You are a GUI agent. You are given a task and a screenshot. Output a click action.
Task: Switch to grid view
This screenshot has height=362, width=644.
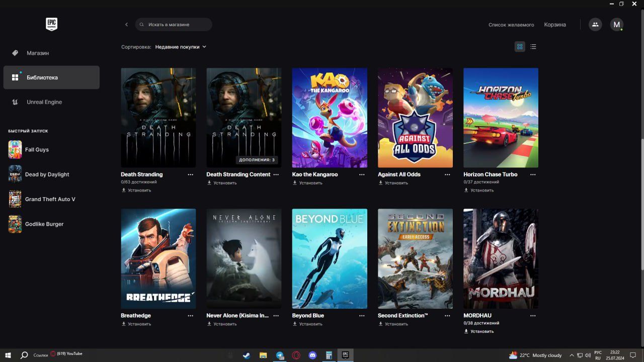(520, 47)
